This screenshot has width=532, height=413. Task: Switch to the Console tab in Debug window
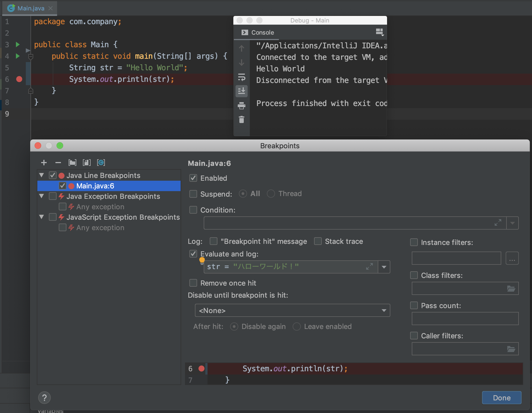(258, 32)
